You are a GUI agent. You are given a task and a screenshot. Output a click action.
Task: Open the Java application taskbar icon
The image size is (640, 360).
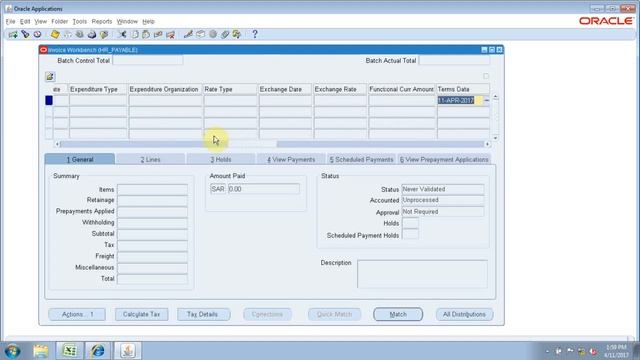point(128,351)
